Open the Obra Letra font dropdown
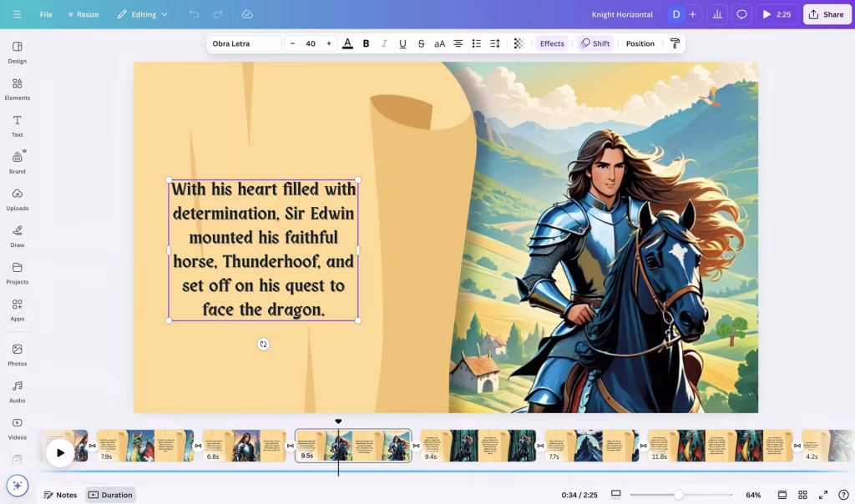The height and width of the screenshot is (504, 855). [x=245, y=43]
